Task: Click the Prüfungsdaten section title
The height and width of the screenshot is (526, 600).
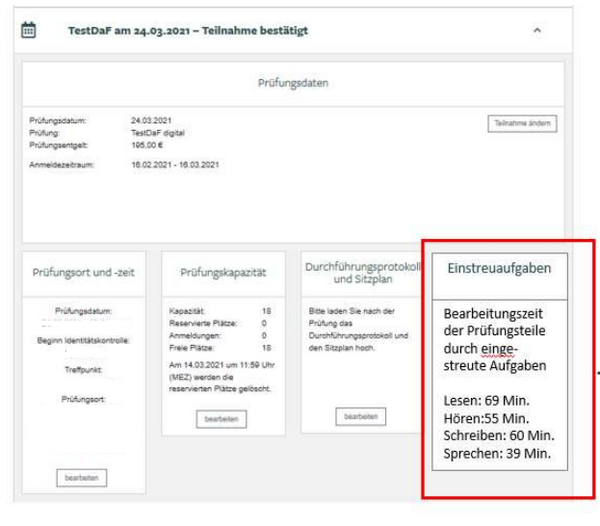Action: coord(293,83)
